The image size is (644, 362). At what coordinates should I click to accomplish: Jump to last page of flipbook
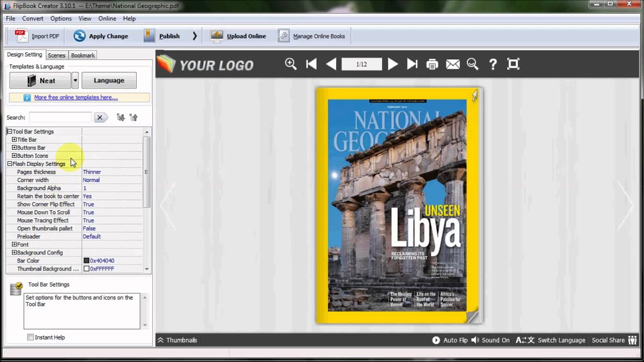(412, 64)
